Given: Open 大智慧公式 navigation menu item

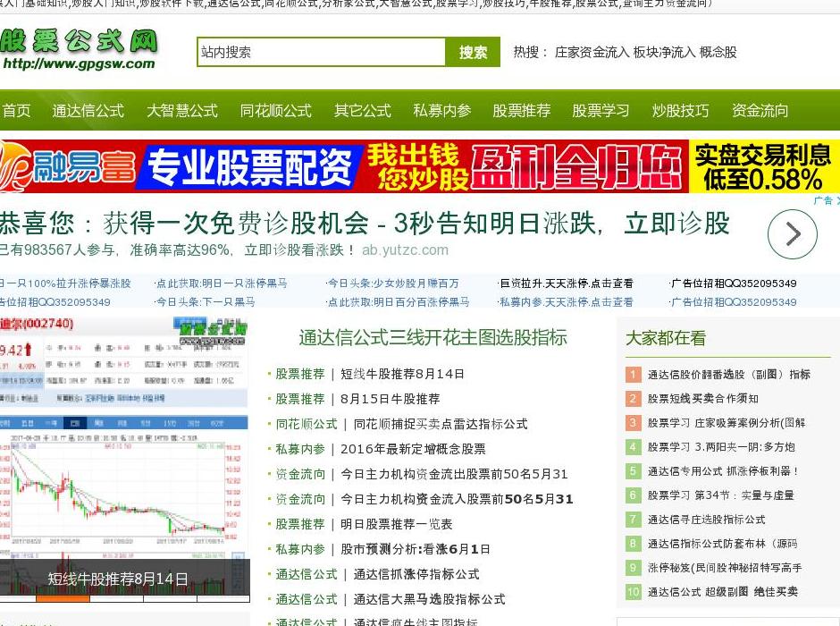Looking at the screenshot, I should pyautogui.click(x=182, y=110).
